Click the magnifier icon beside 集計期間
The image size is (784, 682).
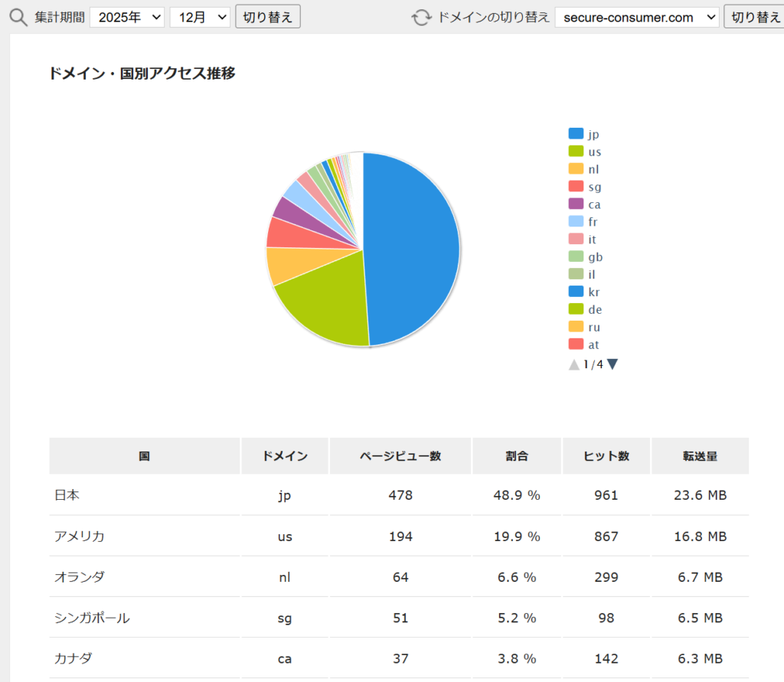point(18,17)
